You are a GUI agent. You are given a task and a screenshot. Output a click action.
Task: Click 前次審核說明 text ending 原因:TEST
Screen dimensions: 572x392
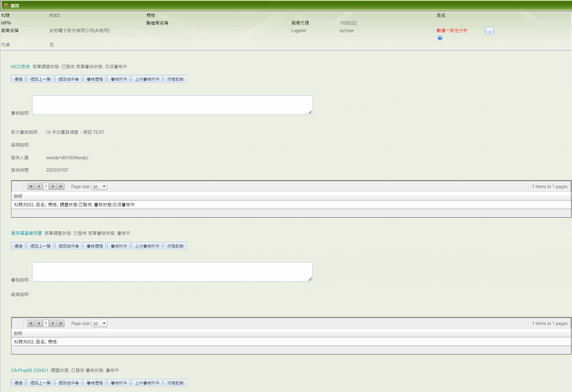tap(75, 132)
